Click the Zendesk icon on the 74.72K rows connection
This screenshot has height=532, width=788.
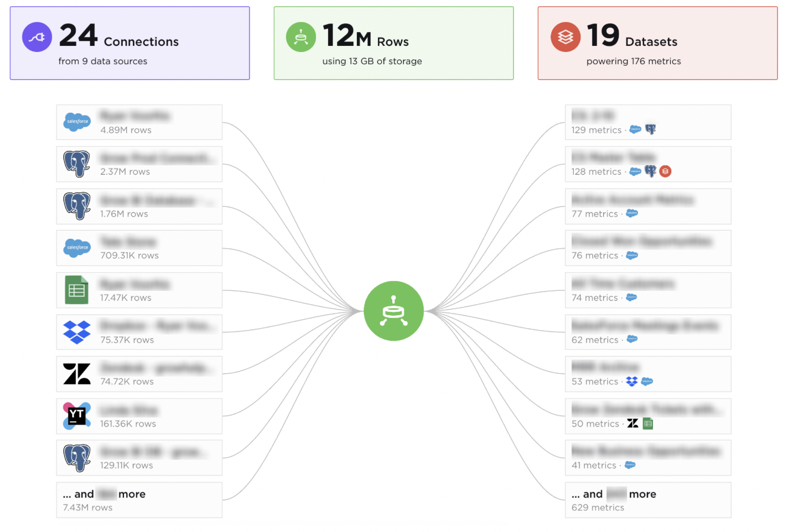coord(77,374)
